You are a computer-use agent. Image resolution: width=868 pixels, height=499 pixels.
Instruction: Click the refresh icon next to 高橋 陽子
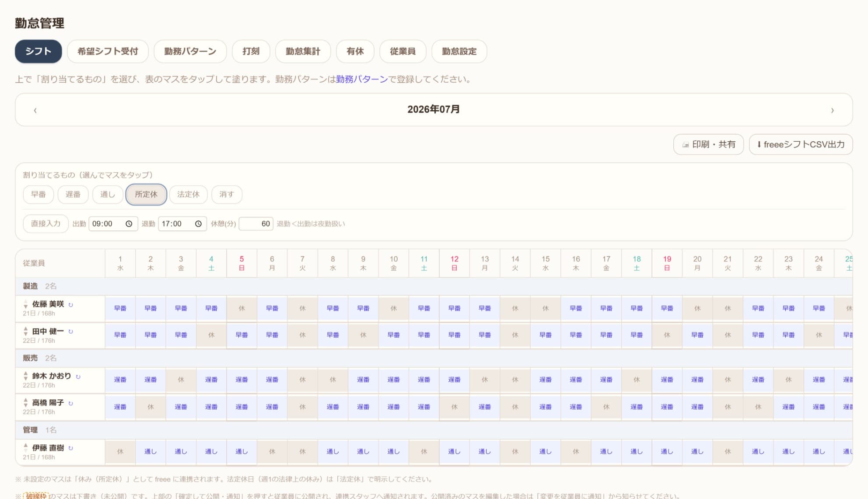(x=71, y=403)
